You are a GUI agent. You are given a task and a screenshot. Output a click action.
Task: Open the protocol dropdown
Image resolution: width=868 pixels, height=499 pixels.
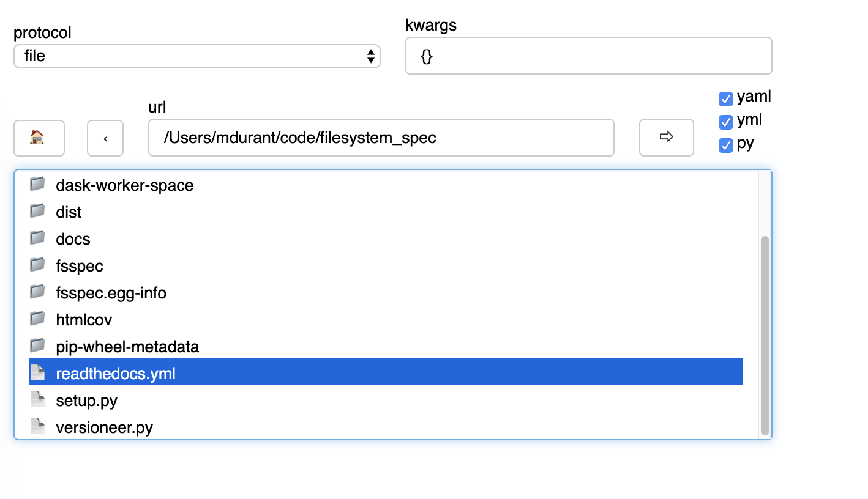[x=196, y=56]
